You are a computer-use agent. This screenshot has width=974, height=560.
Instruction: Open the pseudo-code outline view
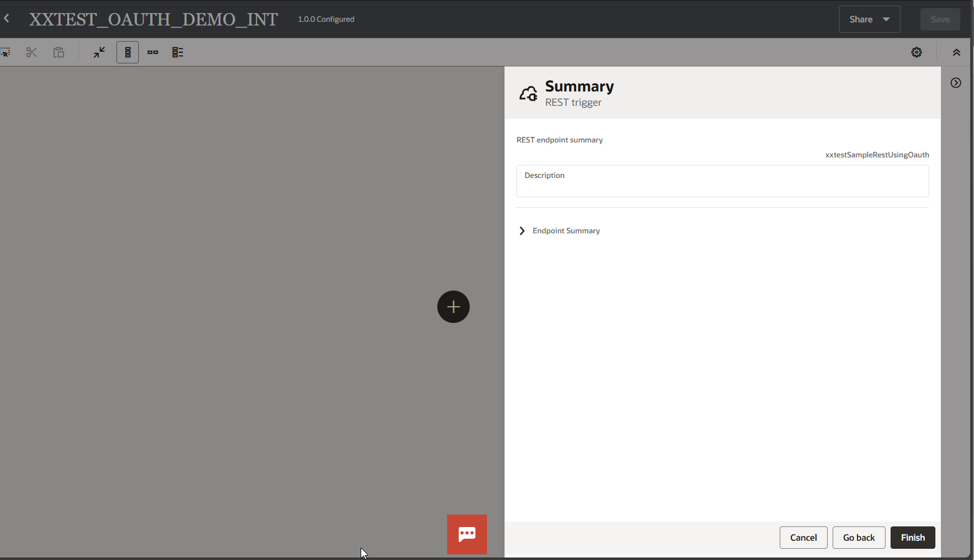177,52
